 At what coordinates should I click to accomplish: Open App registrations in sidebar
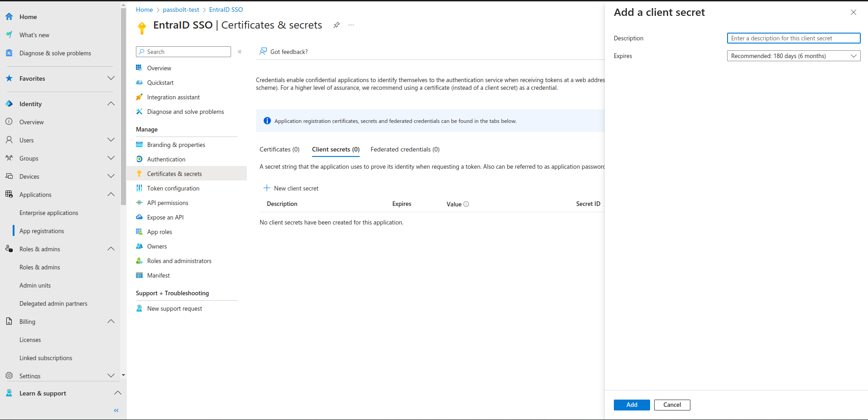(x=42, y=231)
